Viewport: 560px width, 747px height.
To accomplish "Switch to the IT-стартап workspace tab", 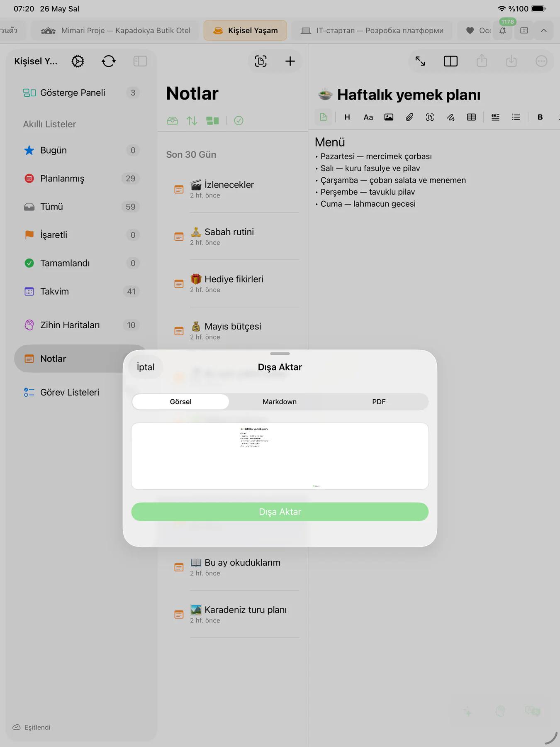I will tap(372, 30).
